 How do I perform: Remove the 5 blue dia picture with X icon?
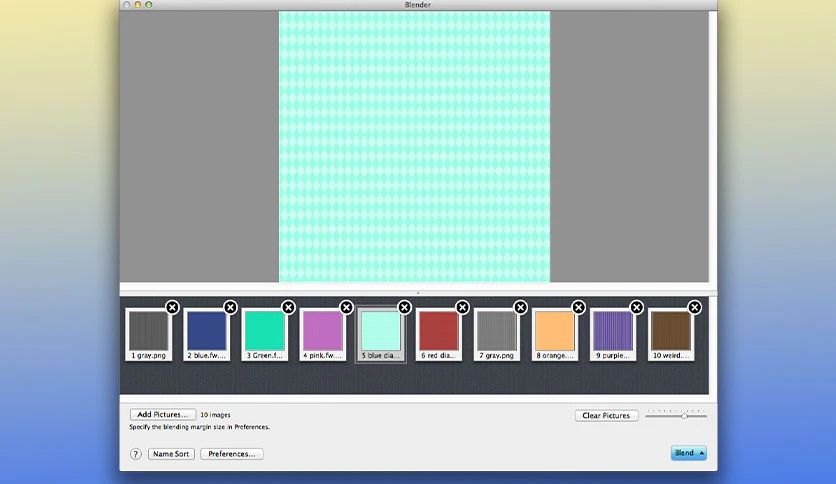405,308
